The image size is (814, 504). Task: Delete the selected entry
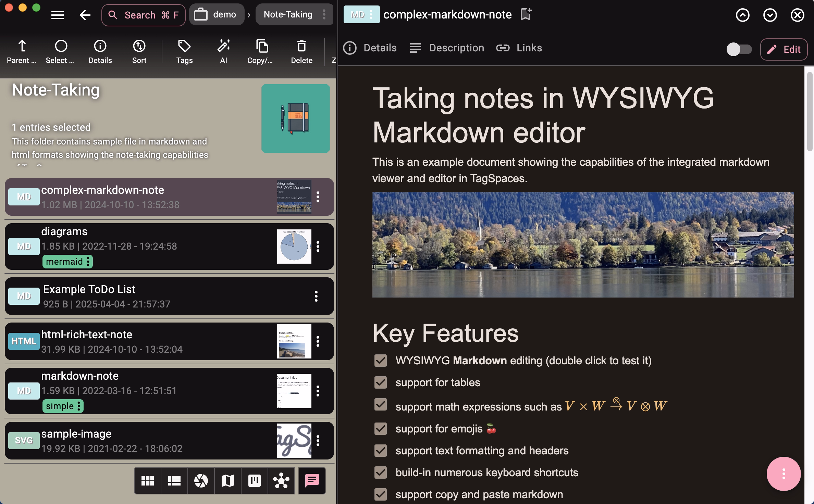tap(301, 51)
